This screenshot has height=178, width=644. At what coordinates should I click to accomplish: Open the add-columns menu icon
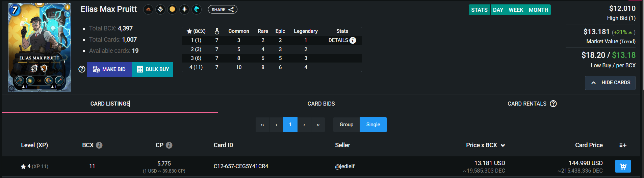click(x=623, y=145)
